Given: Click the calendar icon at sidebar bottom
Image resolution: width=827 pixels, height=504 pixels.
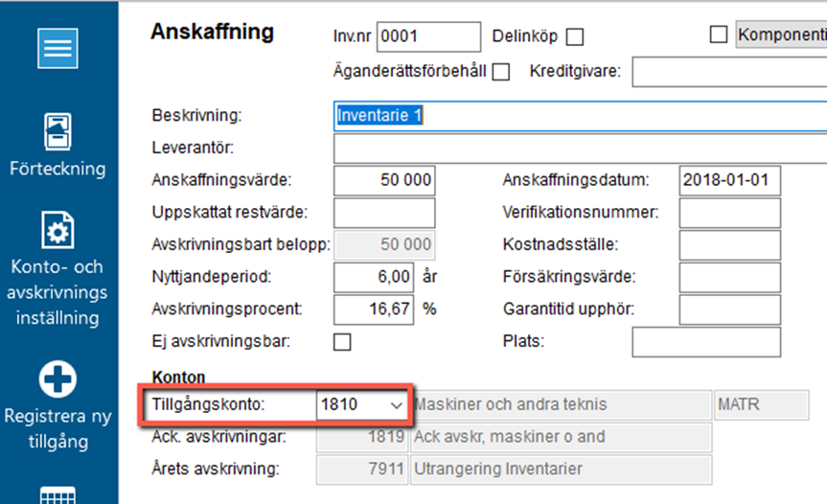Looking at the screenshot, I should coord(57,495).
